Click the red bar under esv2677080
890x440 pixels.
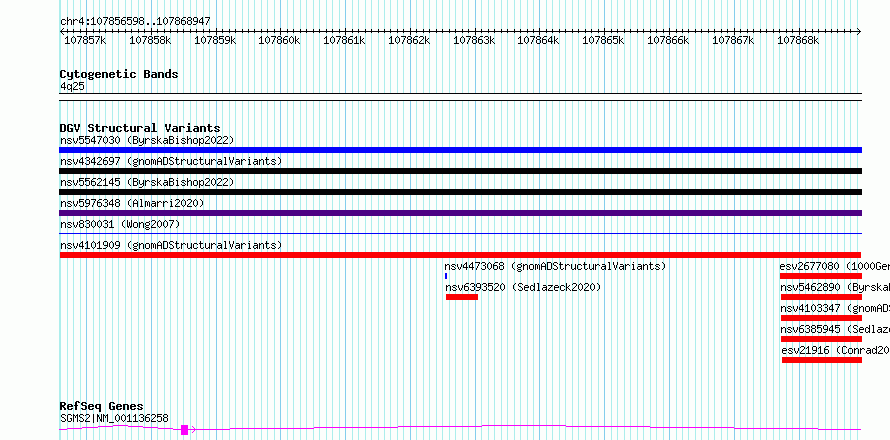821,276
